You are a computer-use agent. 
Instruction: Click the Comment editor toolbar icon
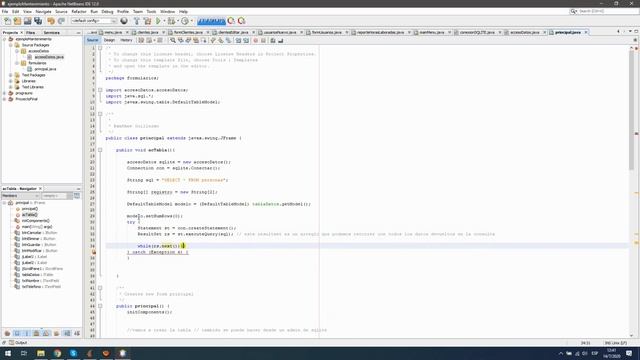coord(273,40)
